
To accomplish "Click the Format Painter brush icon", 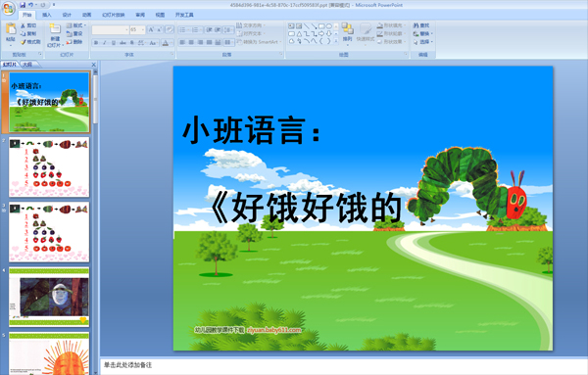I will tap(23, 42).
